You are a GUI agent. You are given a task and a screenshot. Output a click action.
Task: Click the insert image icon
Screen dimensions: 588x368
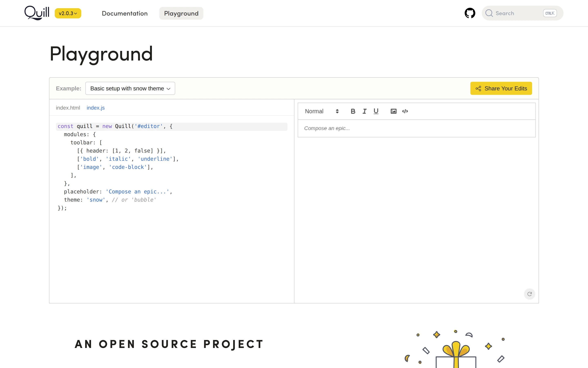click(394, 111)
